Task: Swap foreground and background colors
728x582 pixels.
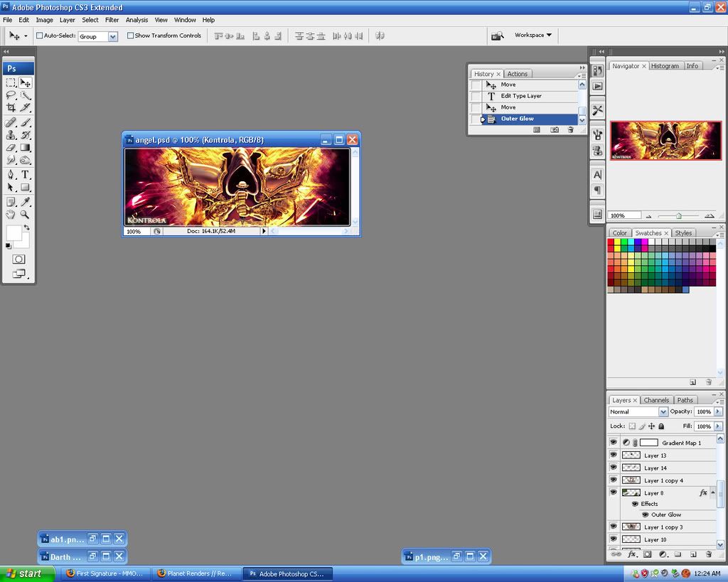Action: pos(27,227)
